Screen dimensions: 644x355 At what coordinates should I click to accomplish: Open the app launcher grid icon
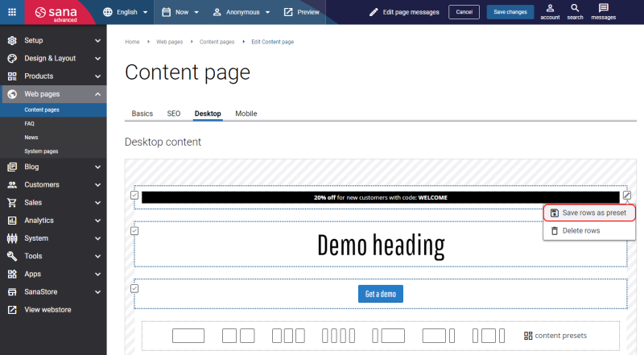tap(12, 12)
